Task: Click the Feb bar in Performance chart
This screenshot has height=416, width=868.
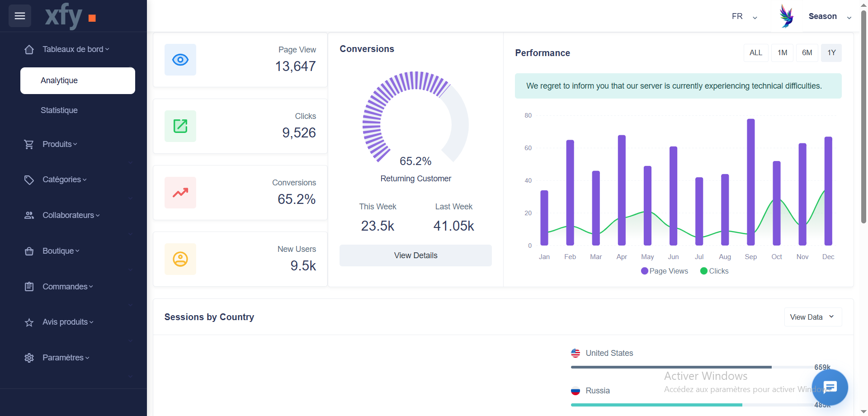Action: point(570,193)
